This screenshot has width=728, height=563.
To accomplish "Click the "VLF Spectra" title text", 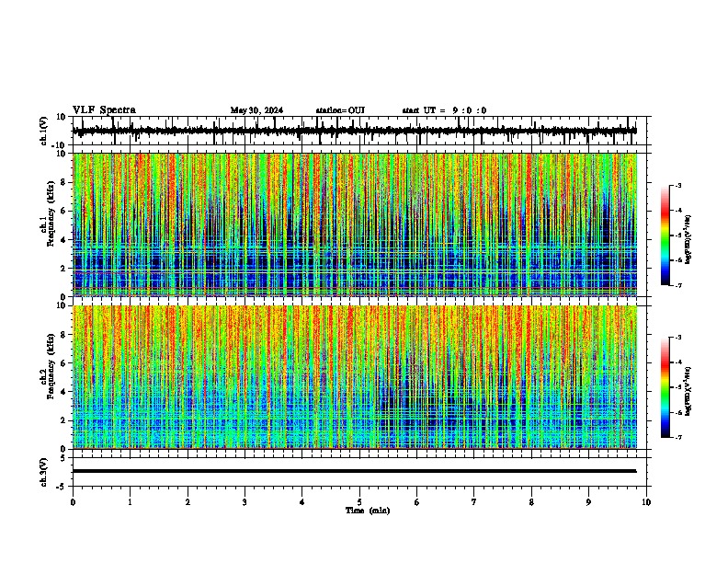I will tap(104, 110).
